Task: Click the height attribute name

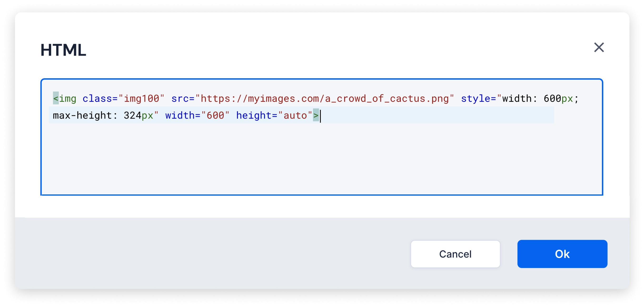Action: click(x=254, y=115)
